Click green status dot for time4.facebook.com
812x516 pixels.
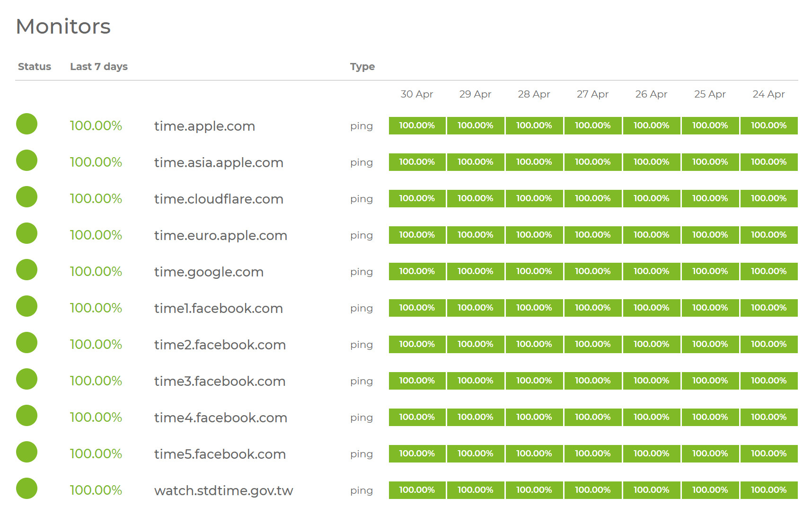[26, 416]
